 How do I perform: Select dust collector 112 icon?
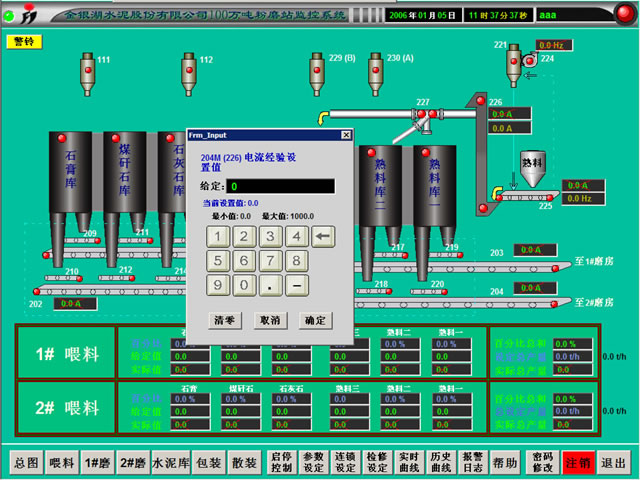coord(188,72)
